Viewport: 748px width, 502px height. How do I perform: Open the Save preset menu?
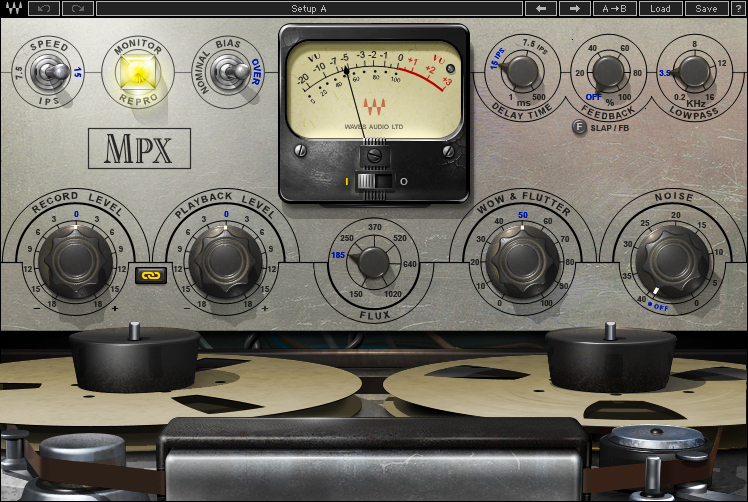[706, 9]
